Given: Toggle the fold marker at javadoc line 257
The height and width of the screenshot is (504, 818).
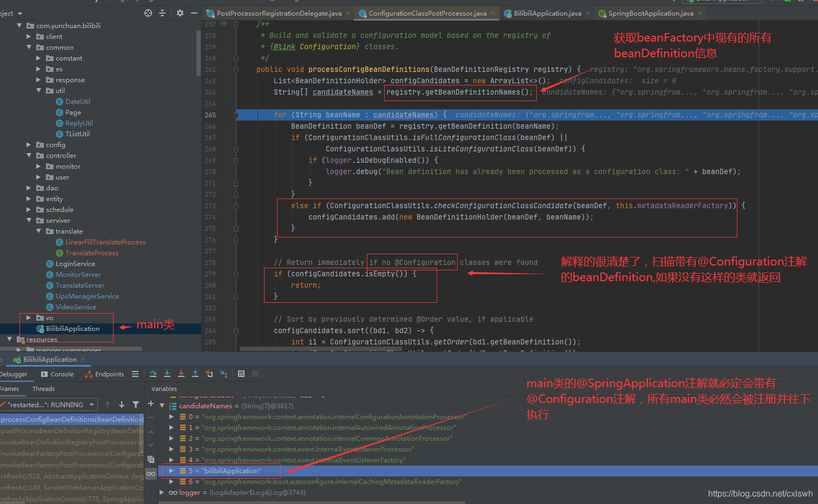Looking at the screenshot, I should (x=236, y=24).
